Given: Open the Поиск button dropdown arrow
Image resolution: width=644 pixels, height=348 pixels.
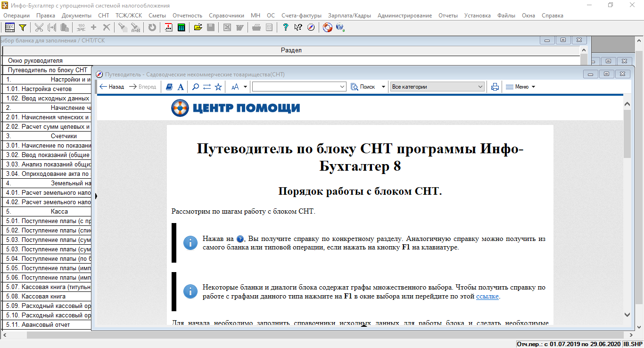Looking at the screenshot, I should tap(383, 87).
